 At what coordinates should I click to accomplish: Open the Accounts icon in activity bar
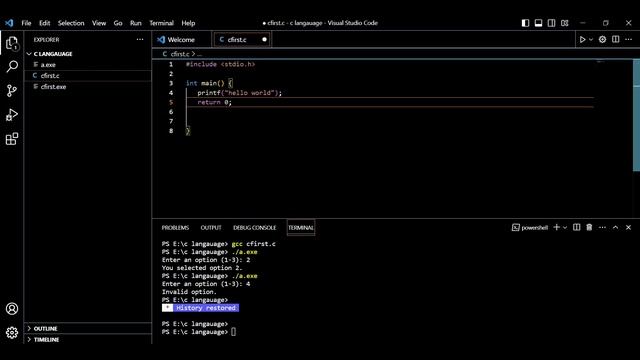12,309
